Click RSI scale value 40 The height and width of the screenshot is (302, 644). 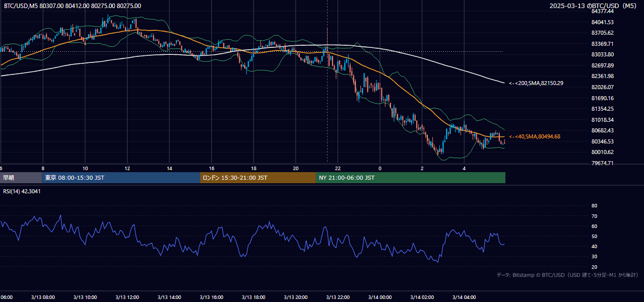point(594,246)
